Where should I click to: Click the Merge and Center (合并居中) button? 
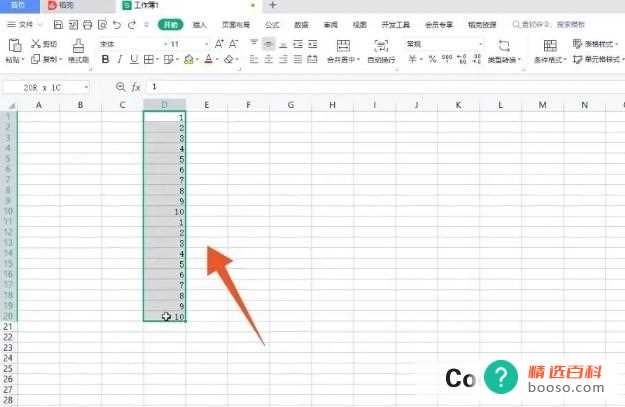pyautogui.click(x=343, y=51)
